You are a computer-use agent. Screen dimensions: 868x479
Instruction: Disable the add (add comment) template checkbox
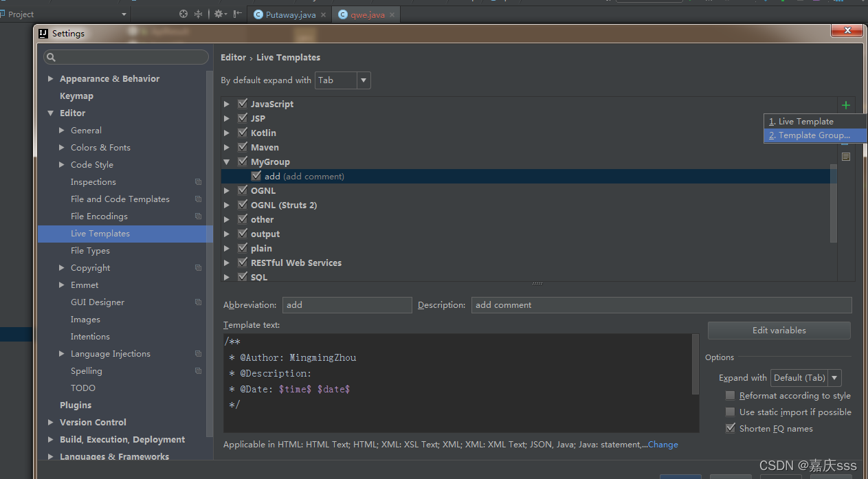(x=256, y=176)
